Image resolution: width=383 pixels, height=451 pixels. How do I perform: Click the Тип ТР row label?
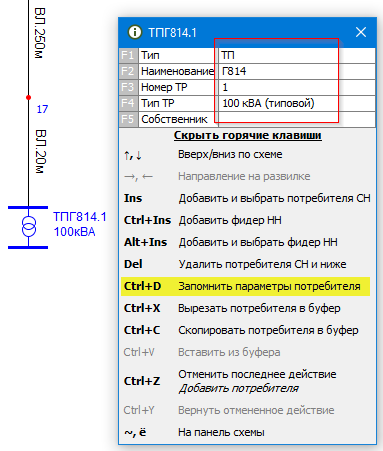point(157,103)
